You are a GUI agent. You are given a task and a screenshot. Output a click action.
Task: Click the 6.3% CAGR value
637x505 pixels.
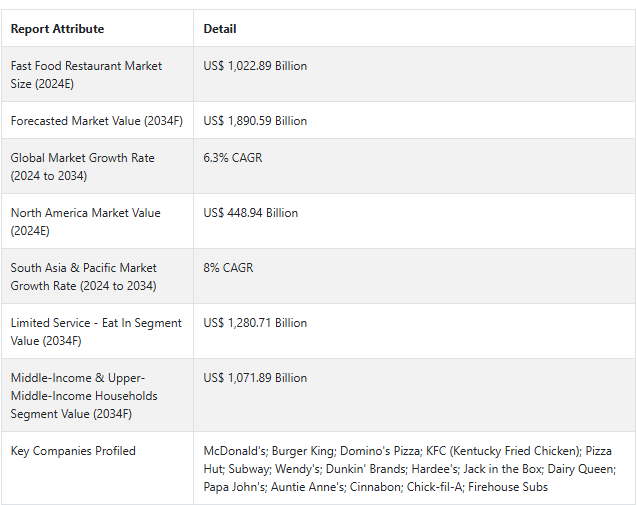233,158
